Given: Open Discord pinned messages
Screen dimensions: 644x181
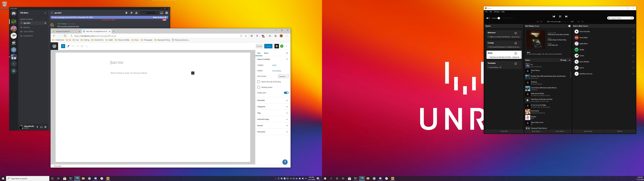Looking at the screenshot, I should point(131,13).
